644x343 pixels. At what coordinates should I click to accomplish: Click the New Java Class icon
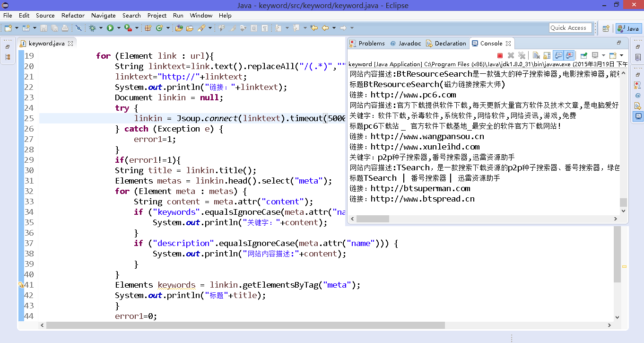click(159, 28)
